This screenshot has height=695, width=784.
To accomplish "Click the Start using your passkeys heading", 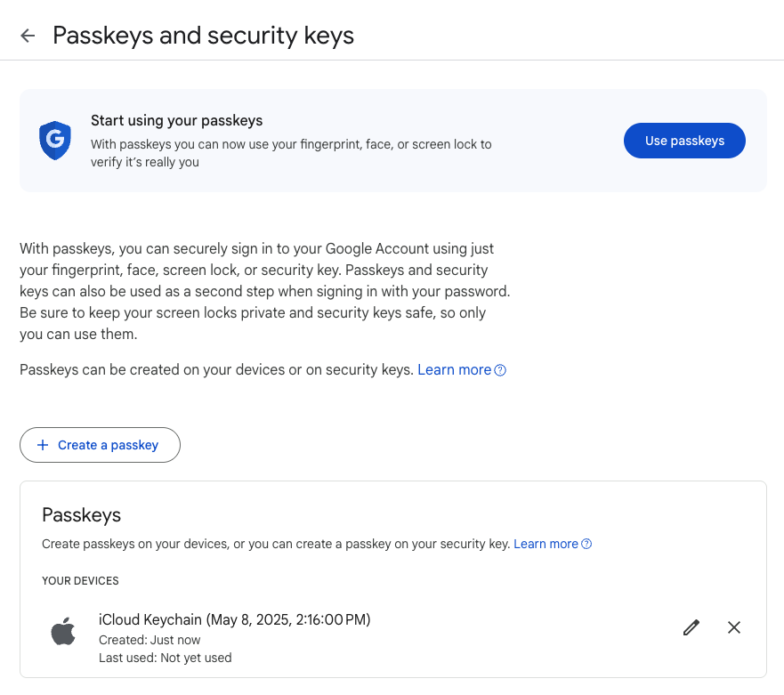I will [176, 120].
